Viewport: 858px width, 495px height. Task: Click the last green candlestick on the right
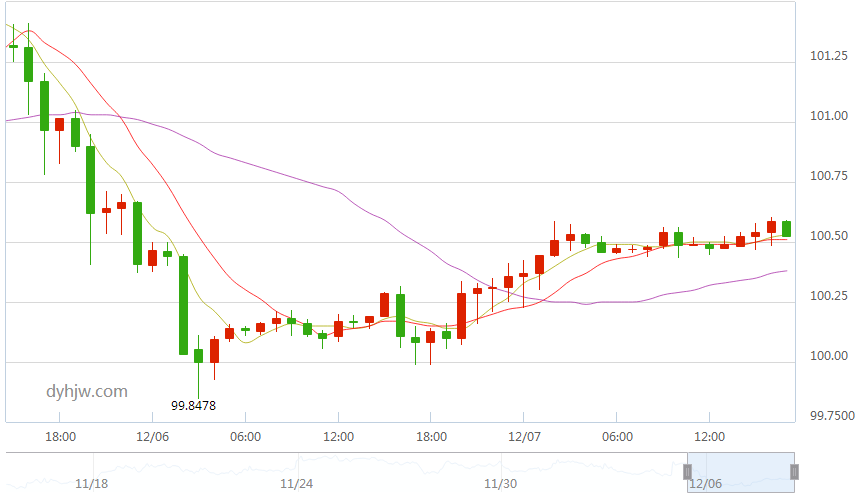pyautogui.click(x=787, y=229)
